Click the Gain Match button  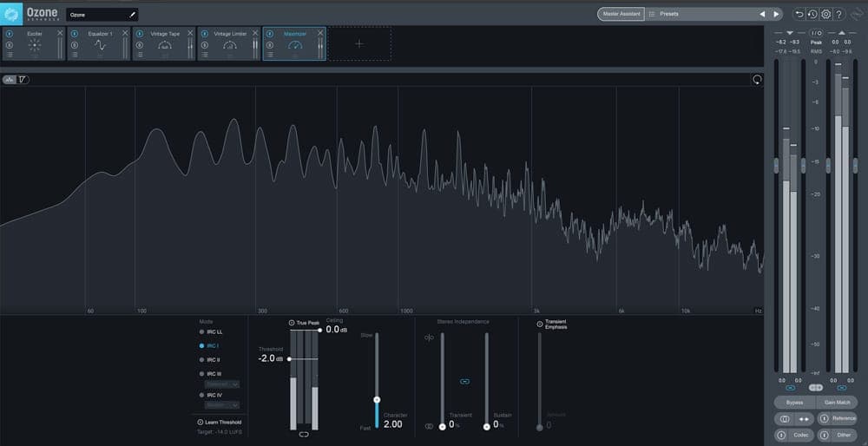[x=837, y=403]
